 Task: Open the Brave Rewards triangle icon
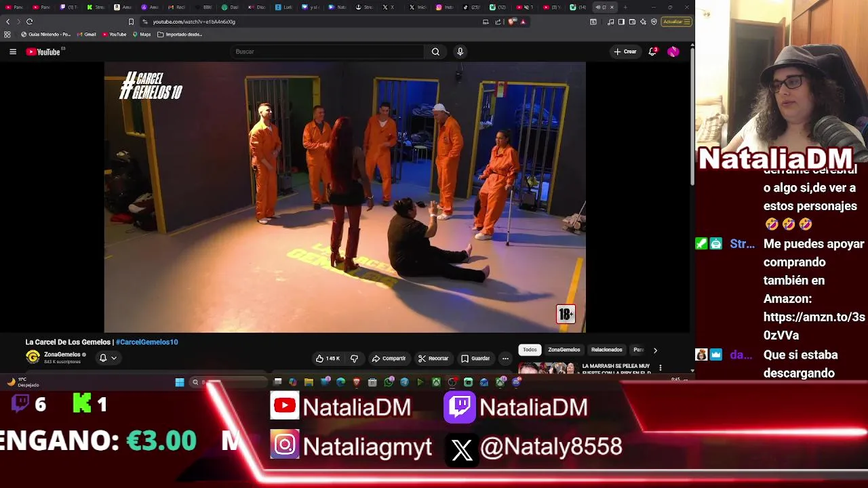tap(523, 22)
